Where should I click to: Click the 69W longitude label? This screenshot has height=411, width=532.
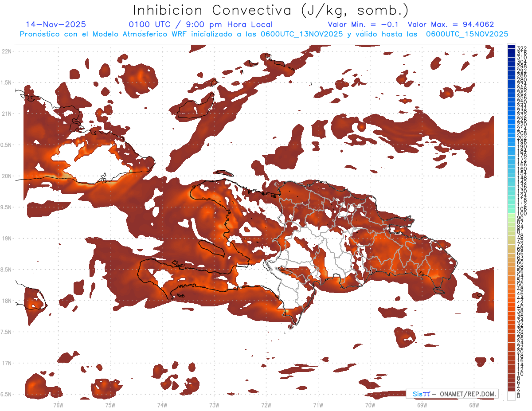point(422,404)
